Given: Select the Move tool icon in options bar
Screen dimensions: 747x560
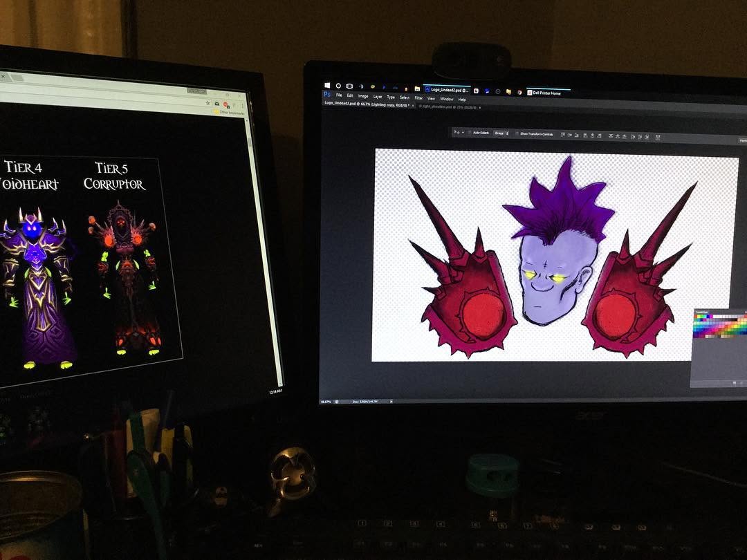Looking at the screenshot, I should click(456, 131).
